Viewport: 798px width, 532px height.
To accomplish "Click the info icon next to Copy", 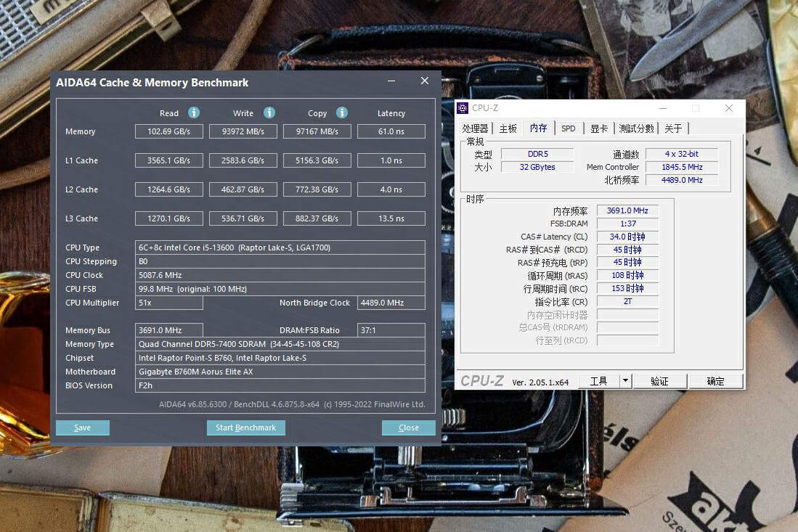I will click(x=342, y=112).
